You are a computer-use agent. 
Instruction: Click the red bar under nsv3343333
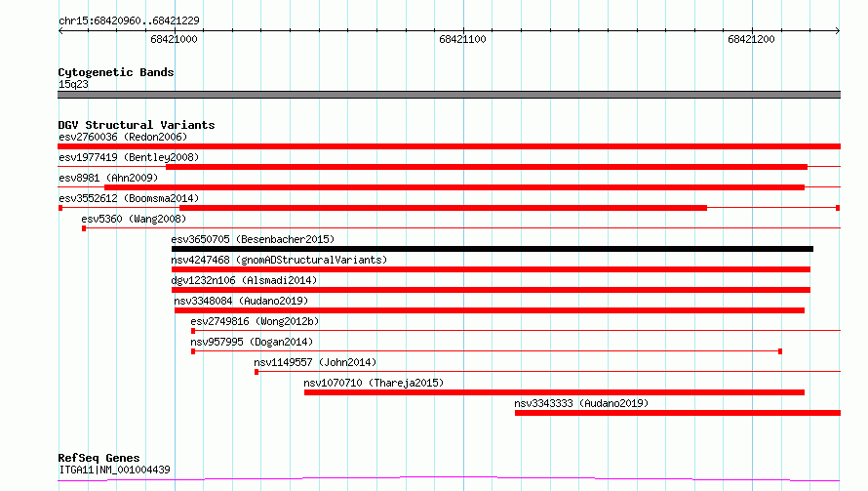[x=678, y=413]
